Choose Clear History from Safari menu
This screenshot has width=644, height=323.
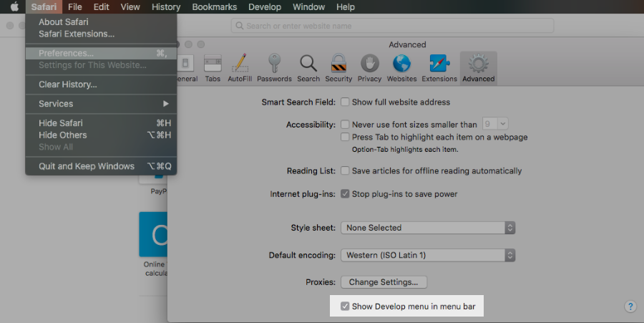(68, 85)
